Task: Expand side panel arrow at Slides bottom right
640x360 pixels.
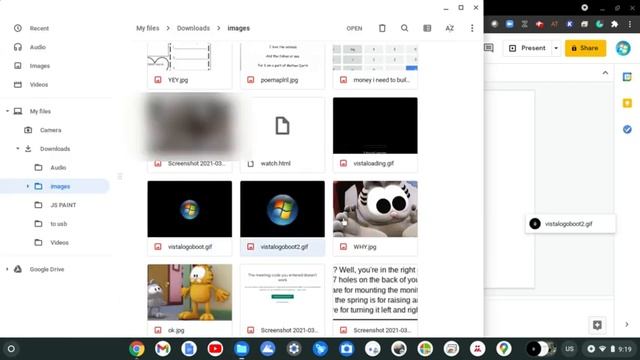Action: click(x=627, y=324)
